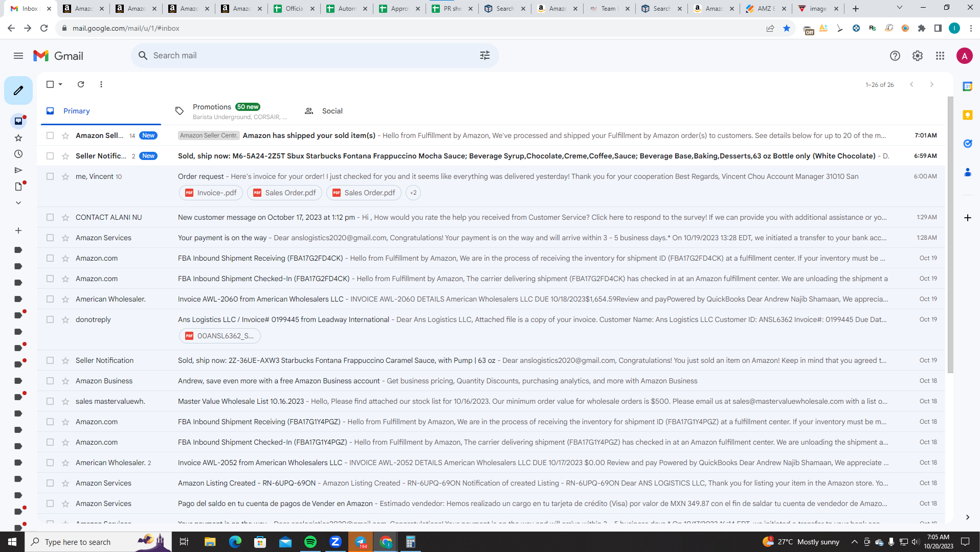Go to newer emails page arrow
Image resolution: width=980 pixels, height=552 pixels.
[x=911, y=84]
